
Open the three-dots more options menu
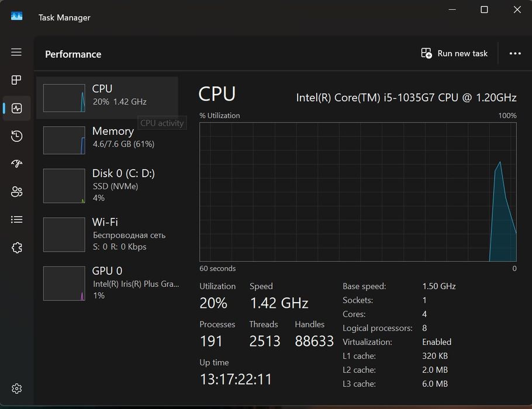pos(514,54)
